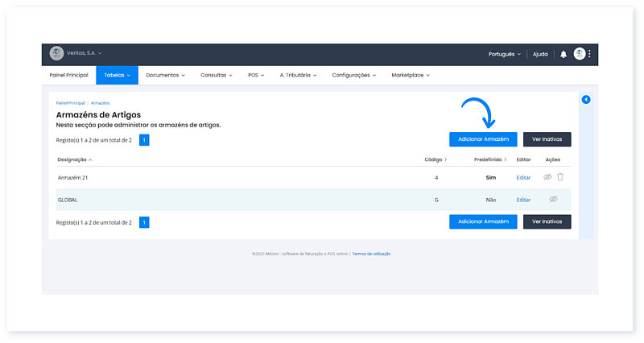
Task: Click top Adicionar Armazém button
Action: point(483,139)
